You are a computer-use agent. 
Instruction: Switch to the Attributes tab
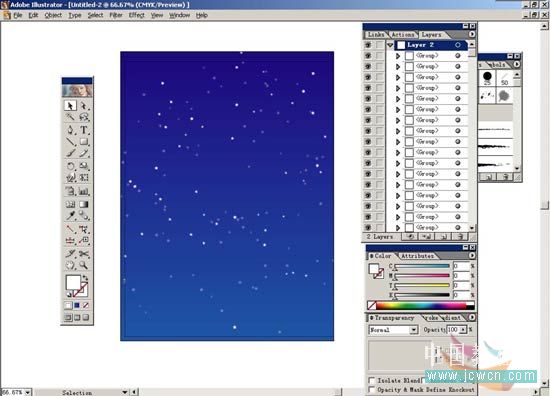[417, 256]
